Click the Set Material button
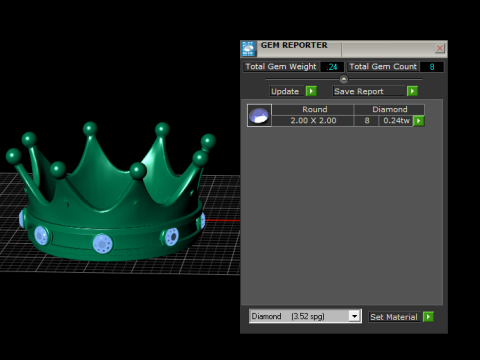The width and height of the screenshot is (480, 360). [394, 317]
